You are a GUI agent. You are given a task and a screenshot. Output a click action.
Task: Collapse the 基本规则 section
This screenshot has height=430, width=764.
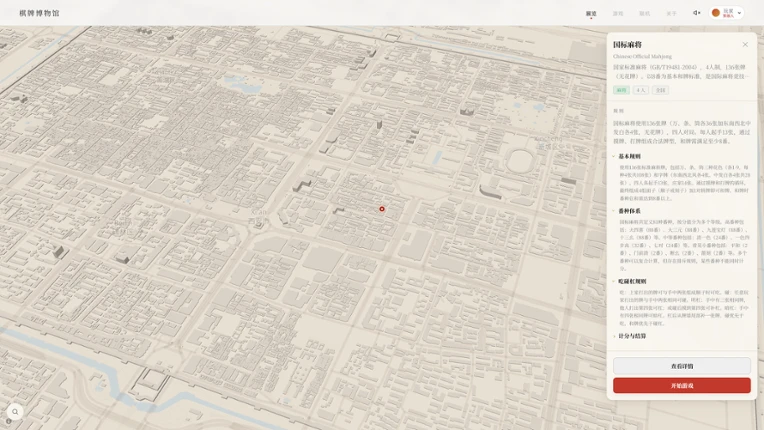pos(630,156)
